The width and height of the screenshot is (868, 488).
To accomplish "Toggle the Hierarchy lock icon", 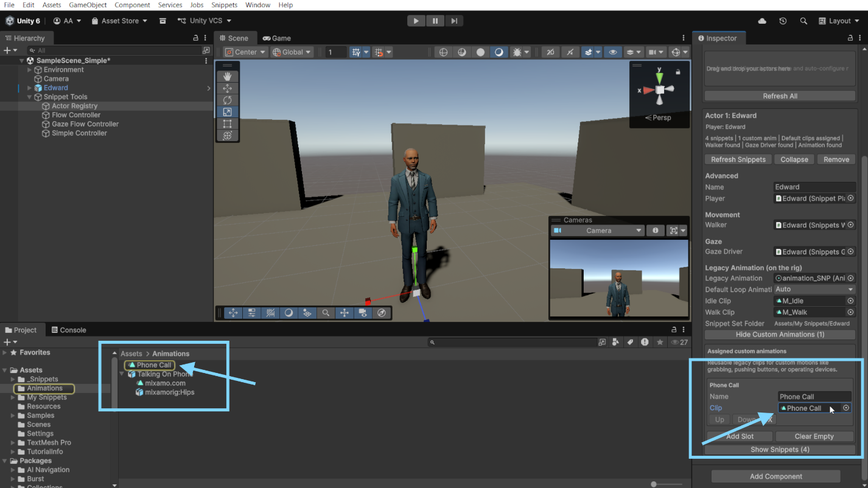I will [195, 38].
